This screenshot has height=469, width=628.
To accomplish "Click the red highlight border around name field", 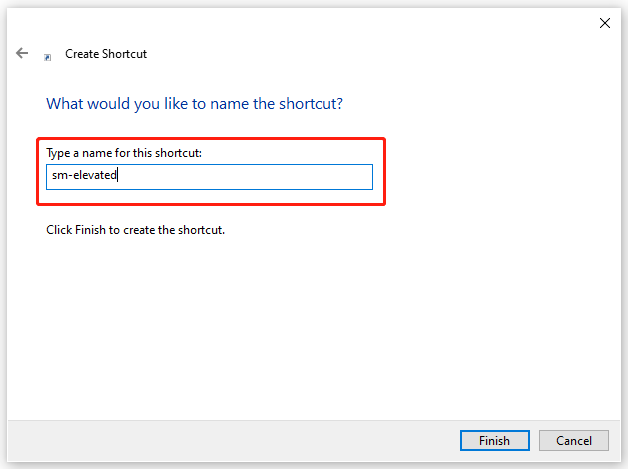I will point(211,139).
